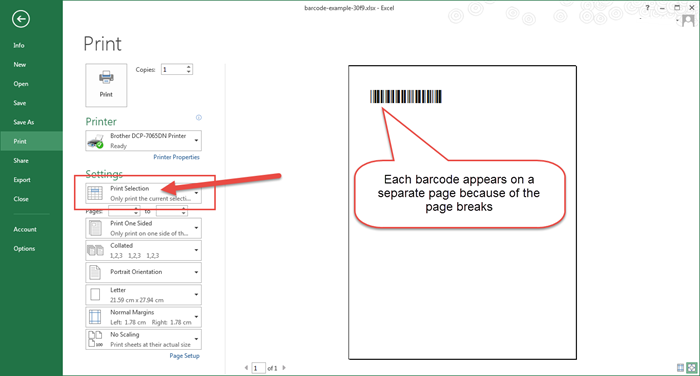Decrease Copies with the down spinner

pyautogui.click(x=189, y=72)
